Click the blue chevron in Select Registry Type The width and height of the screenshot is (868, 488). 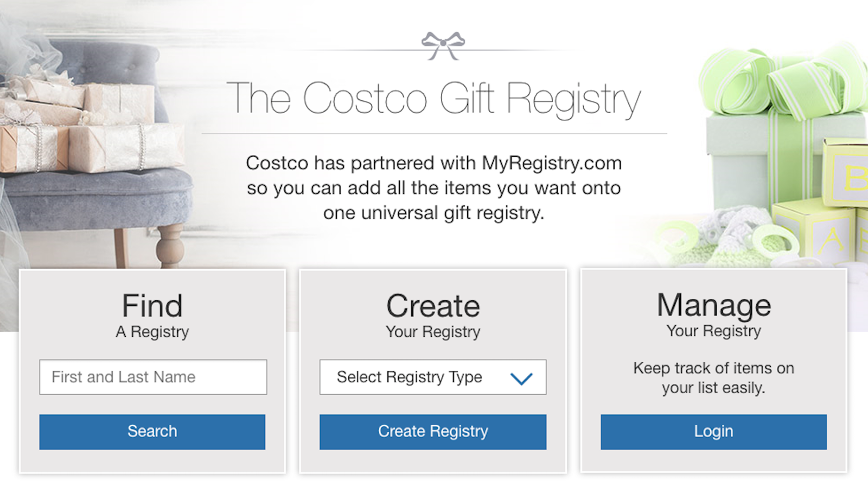tap(521, 378)
